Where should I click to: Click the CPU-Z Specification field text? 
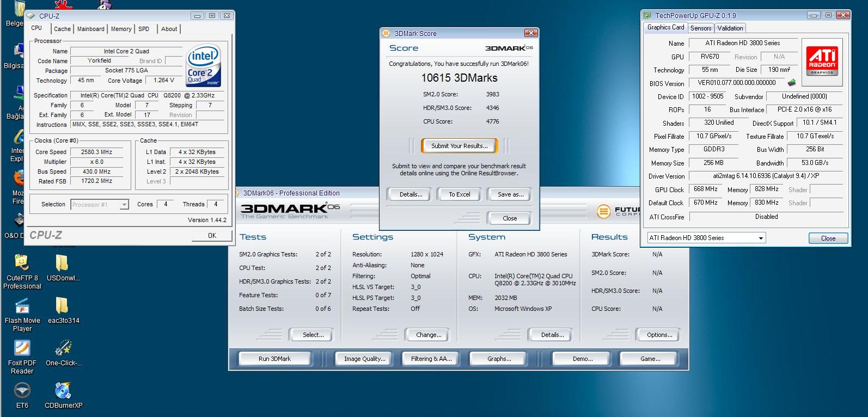coord(147,95)
